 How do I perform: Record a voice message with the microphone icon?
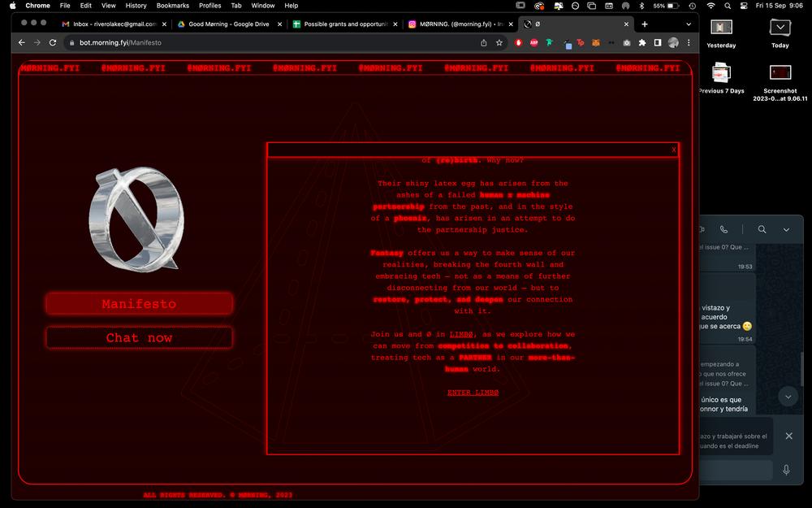[x=786, y=470]
